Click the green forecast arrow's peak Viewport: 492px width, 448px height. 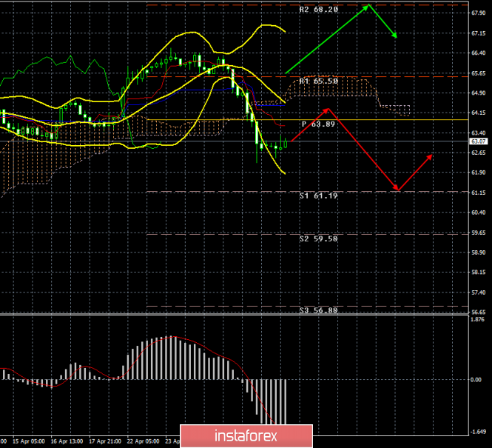[368, 6]
